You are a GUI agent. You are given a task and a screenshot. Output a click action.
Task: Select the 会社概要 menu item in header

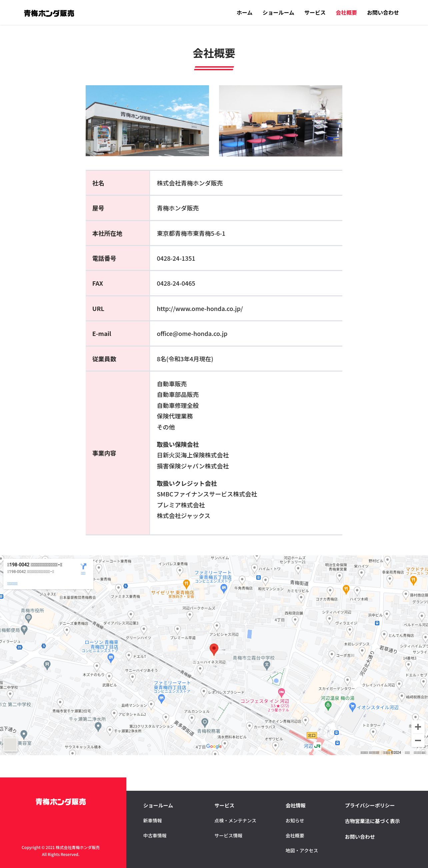[x=346, y=12]
